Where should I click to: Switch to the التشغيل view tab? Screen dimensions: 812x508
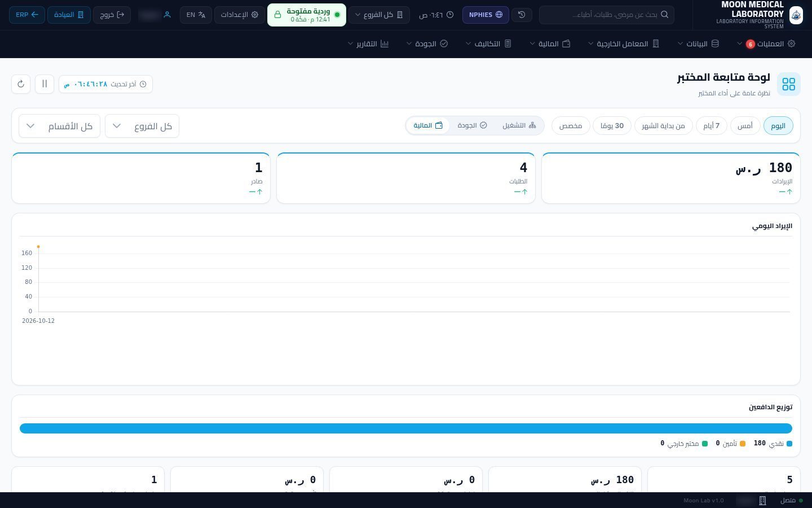pos(519,125)
